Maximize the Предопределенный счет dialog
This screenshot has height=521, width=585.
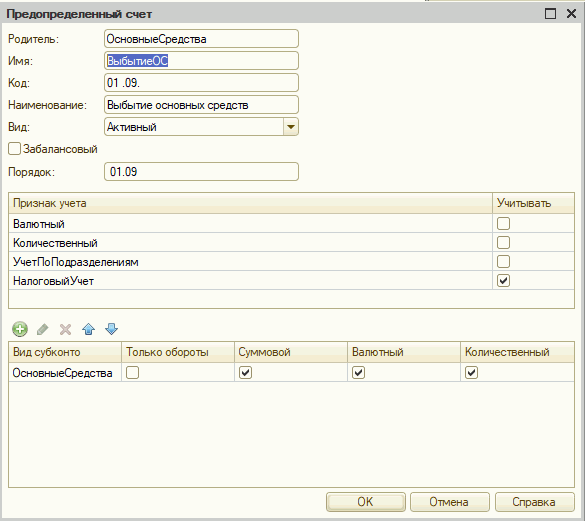(550, 14)
